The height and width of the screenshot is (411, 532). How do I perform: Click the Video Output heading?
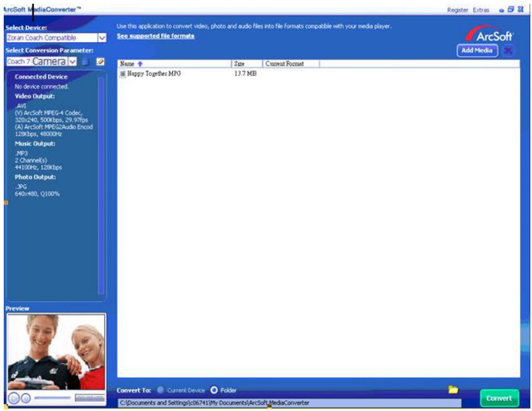[x=35, y=96]
